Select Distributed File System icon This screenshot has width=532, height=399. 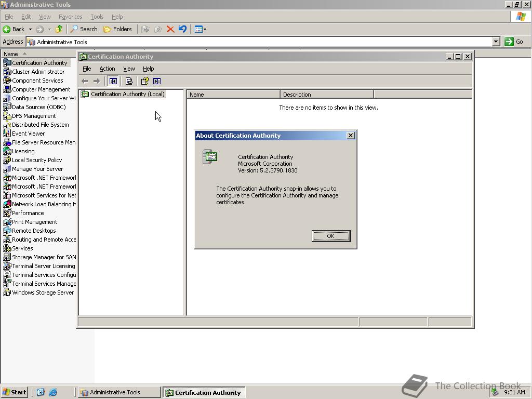[7, 125]
